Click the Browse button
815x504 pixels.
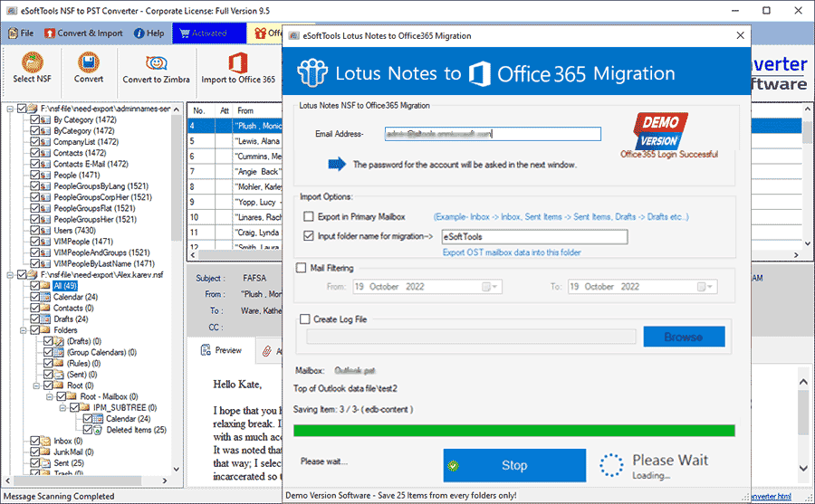pyautogui.click(x=684, y=337)
